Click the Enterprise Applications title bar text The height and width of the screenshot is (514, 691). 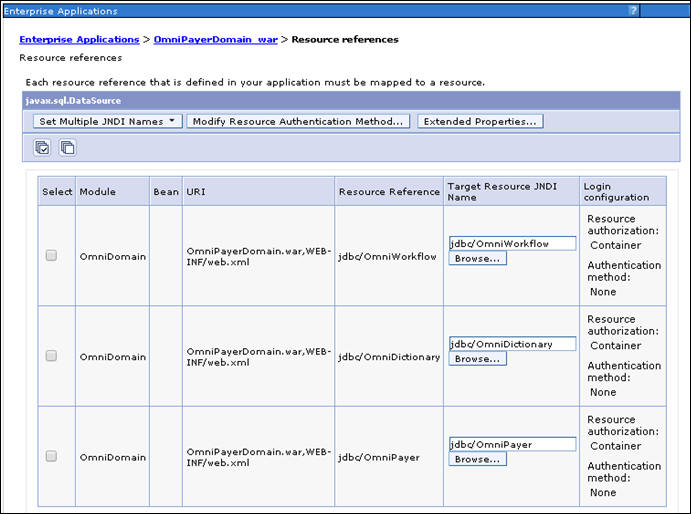[61, 11]
